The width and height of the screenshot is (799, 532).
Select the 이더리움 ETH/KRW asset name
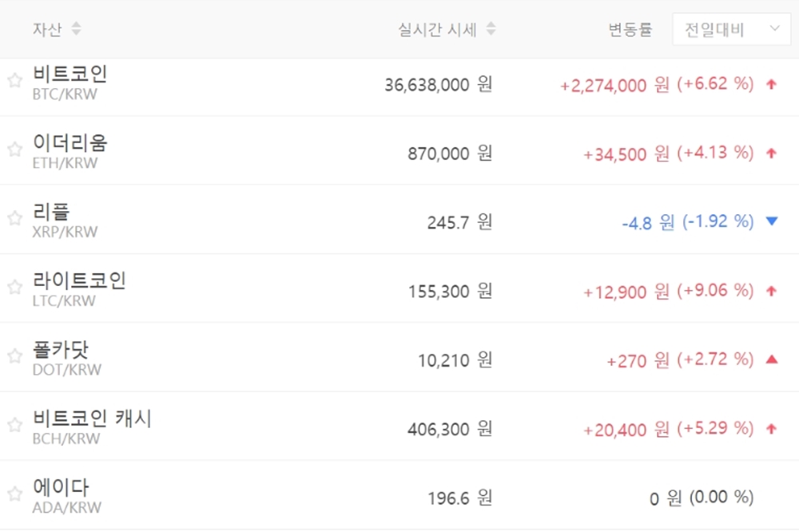pyautogui.click(x=70, y=150)
